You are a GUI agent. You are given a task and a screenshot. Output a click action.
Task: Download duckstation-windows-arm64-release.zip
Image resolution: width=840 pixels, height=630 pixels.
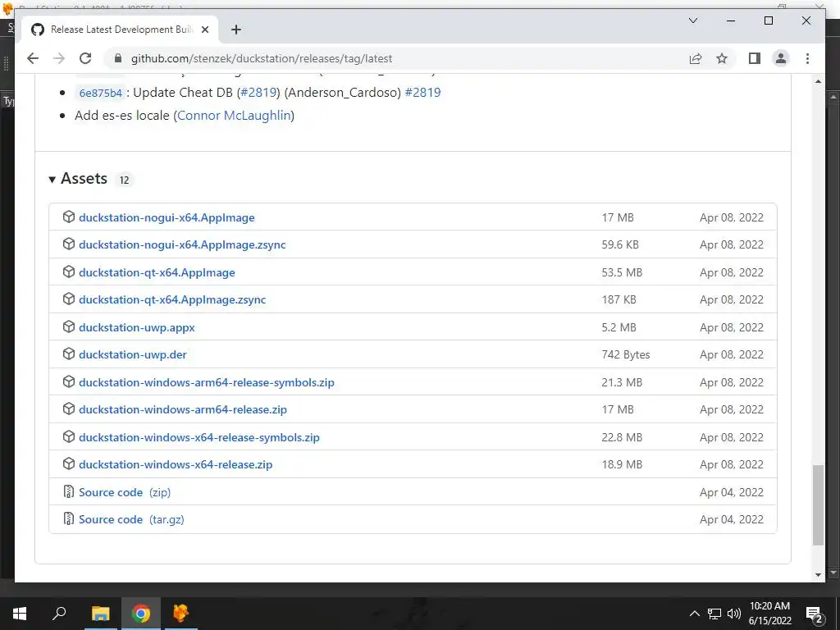[183, 410]
